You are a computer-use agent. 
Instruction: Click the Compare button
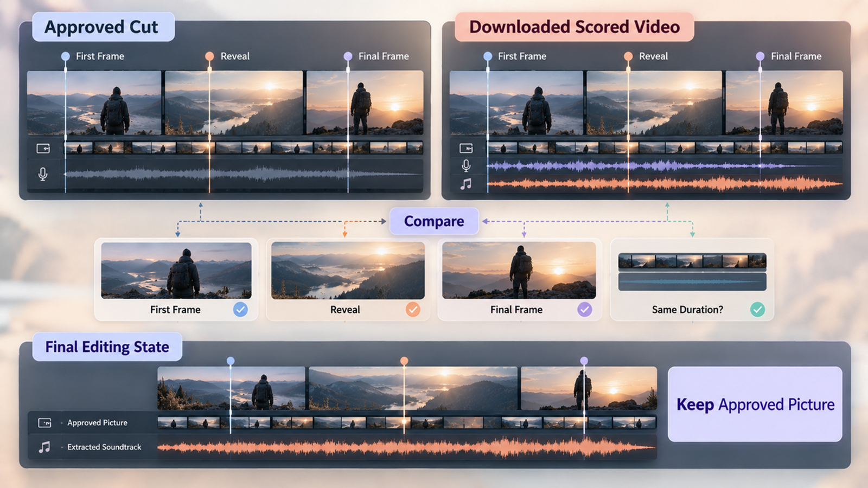point(434,221)
